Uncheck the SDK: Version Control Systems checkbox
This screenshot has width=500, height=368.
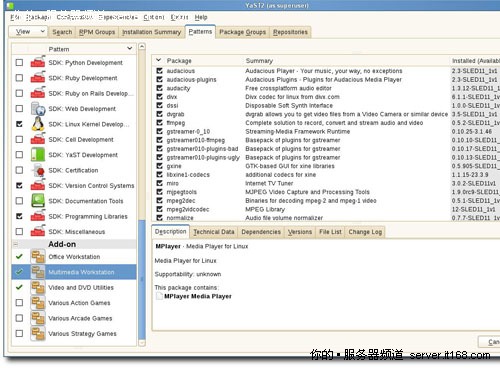[x=19, y=185]
